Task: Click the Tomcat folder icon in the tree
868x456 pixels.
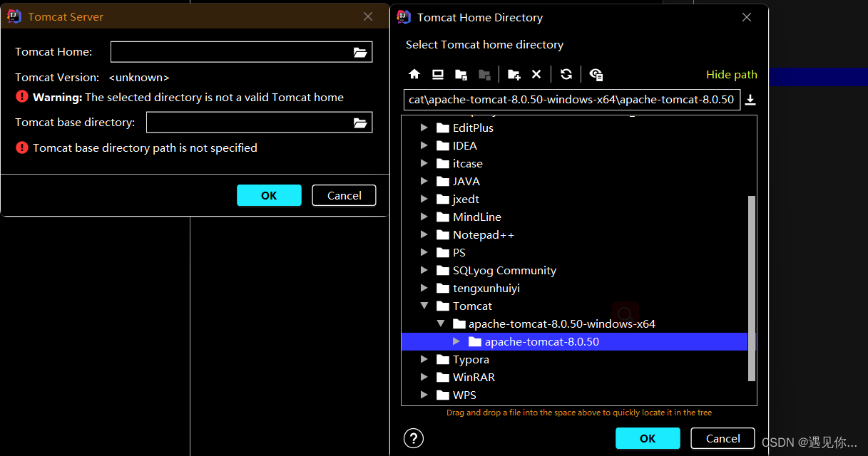Action: click(443, 306)
